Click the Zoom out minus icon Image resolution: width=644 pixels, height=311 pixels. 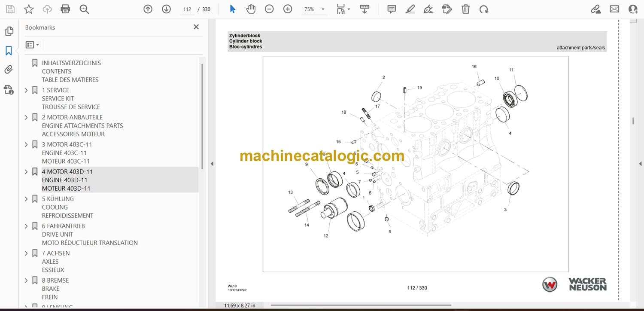[x=269, y=9]
